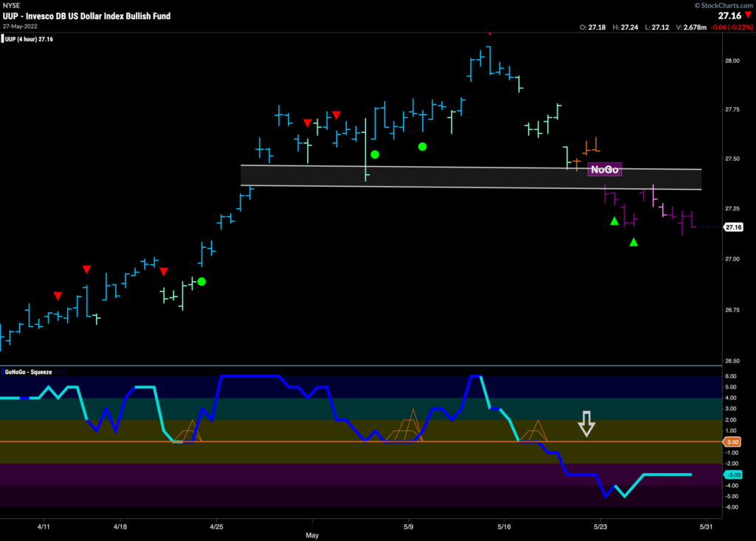Click the 5/23 date axis label
Screen dimensions: 756x541
click(x=600, y=526)
